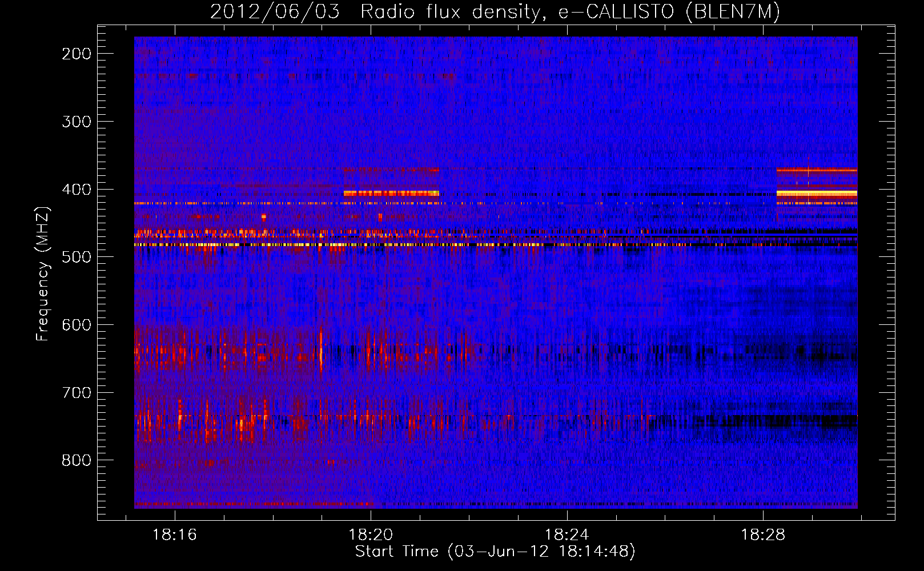Click the 400 frequency tick label
Image resolution: width=924 pixels, height=571 pixels.
(77, 190)
